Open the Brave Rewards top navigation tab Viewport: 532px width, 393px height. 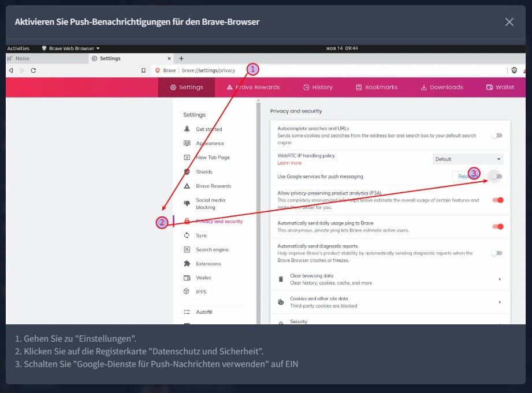tap(253, 87)
